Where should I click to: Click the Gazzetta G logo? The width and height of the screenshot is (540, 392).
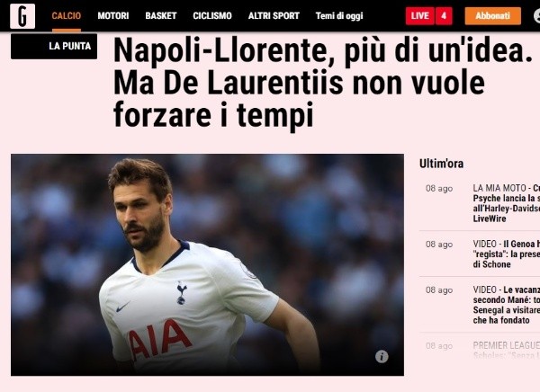(22, 16)
